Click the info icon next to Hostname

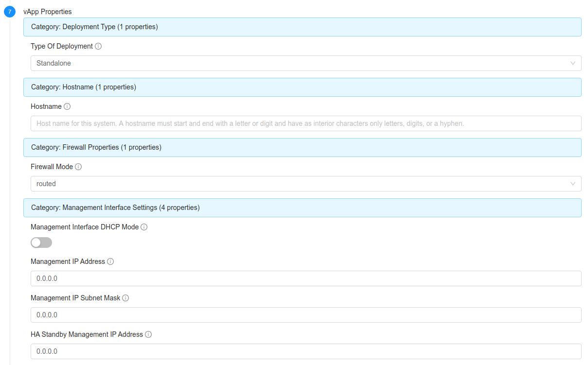(x=67, y=106)
